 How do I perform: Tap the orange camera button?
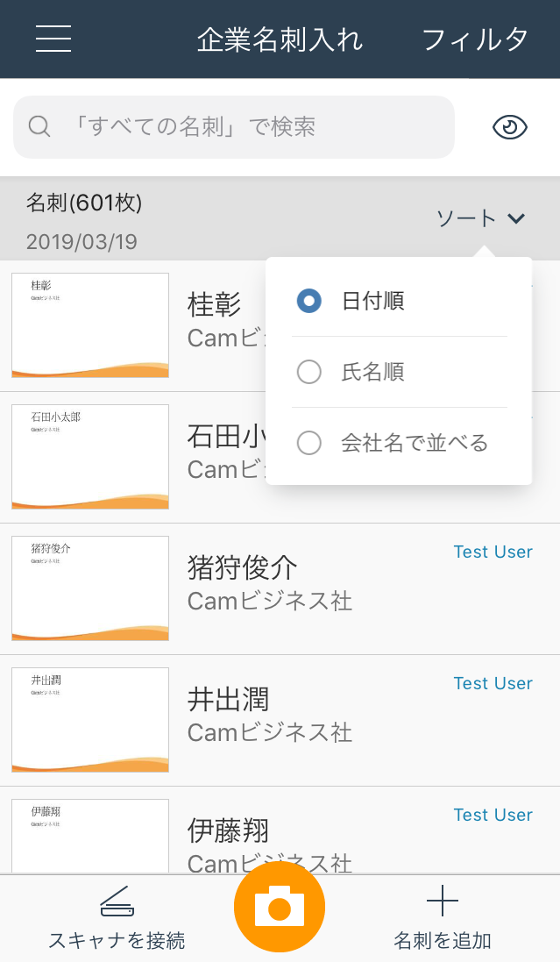[x=280, y=907]
